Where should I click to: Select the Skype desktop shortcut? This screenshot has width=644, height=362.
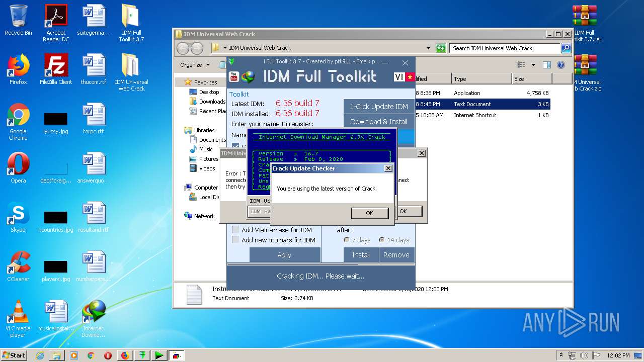(18, 217)
